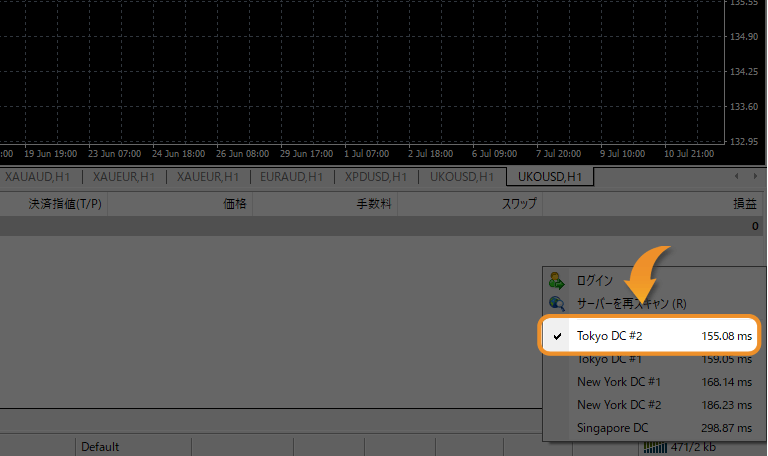Switch to the XPDUSD,H1 chart tab
The width and height of the screenshot is (768, 456).
376,177
